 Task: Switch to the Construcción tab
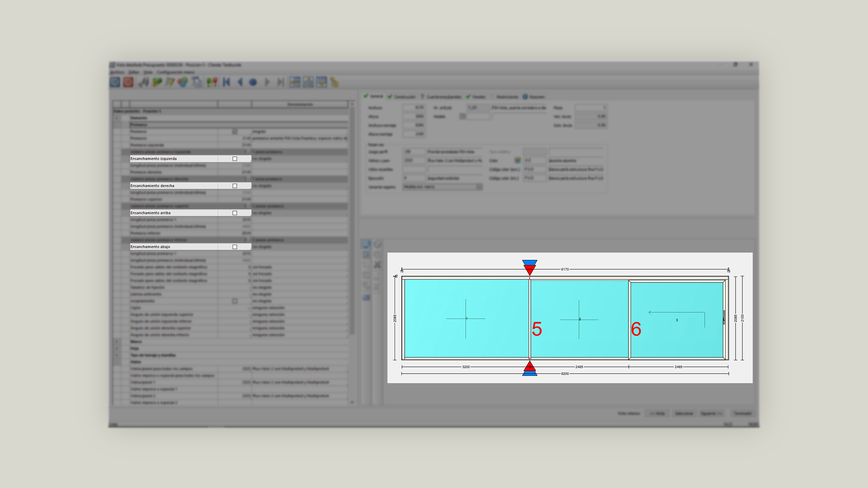[401, 97]
